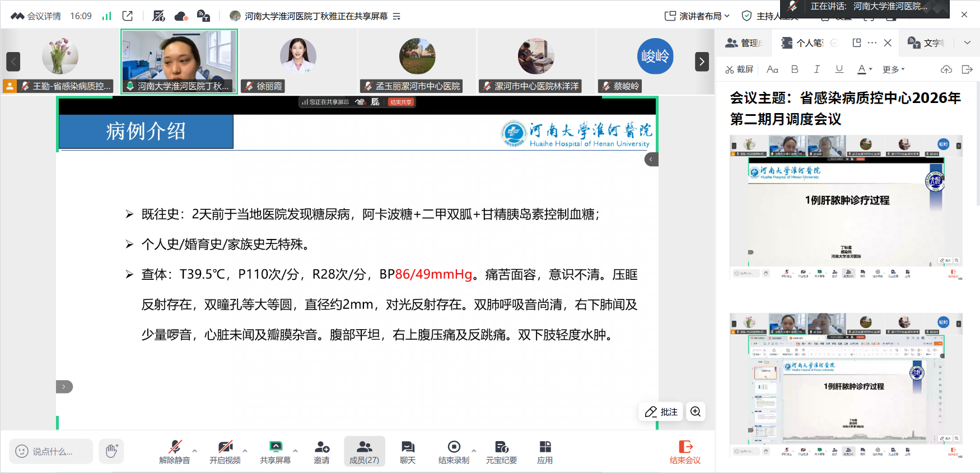Pop out the notes panel into a window
The height and width of the screenshot is (473, 980).
click(x=857, y=43)
